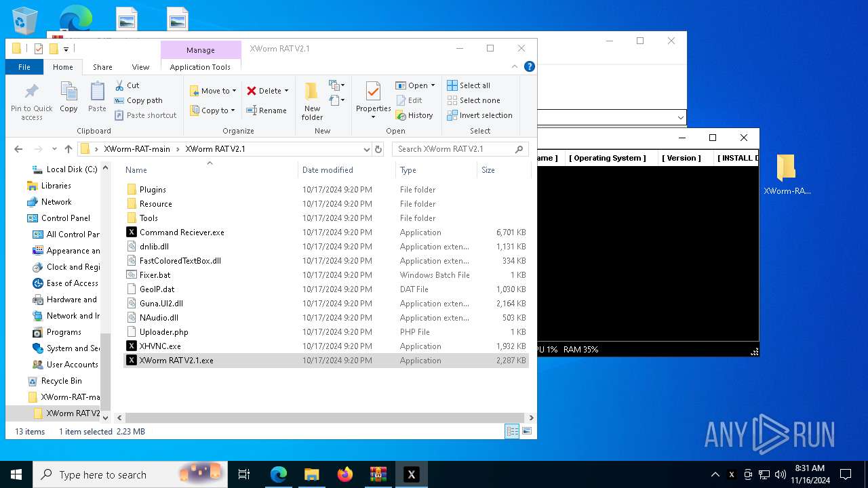This screenshot has height=488, width=868.
Task: Open the Application Tools tab
Action: (200, 67)
